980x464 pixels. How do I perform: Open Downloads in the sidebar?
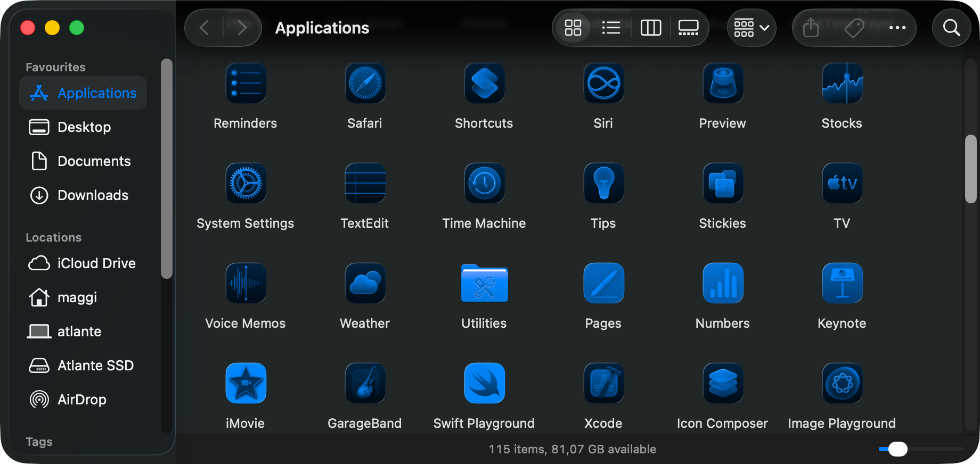pyautogui.click(x=83, y=195)
